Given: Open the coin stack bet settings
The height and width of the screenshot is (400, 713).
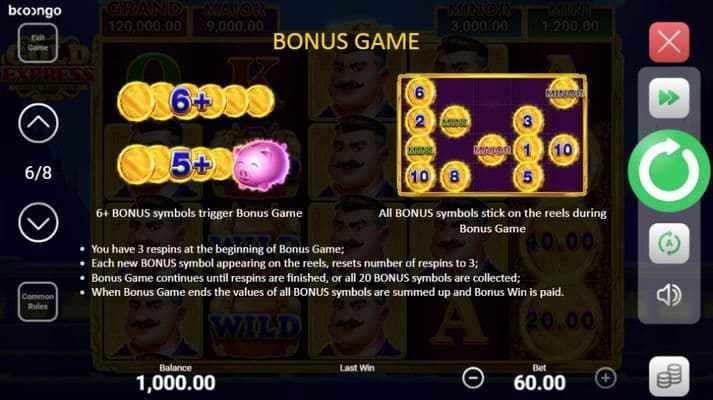Looking at the screenshot, I should (669, 377).
